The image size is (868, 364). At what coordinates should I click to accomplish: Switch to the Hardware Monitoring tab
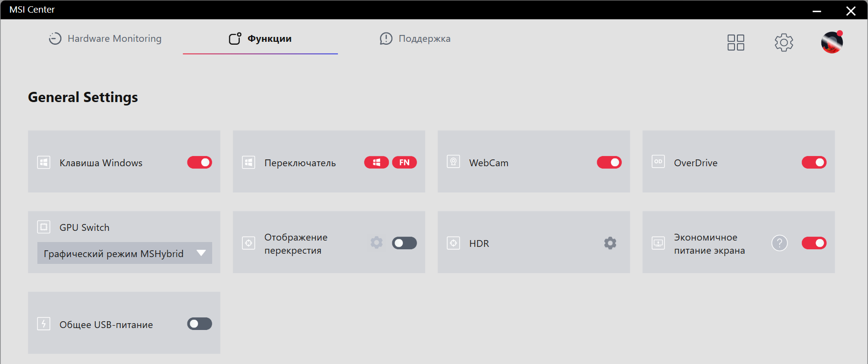coord(105,38)
